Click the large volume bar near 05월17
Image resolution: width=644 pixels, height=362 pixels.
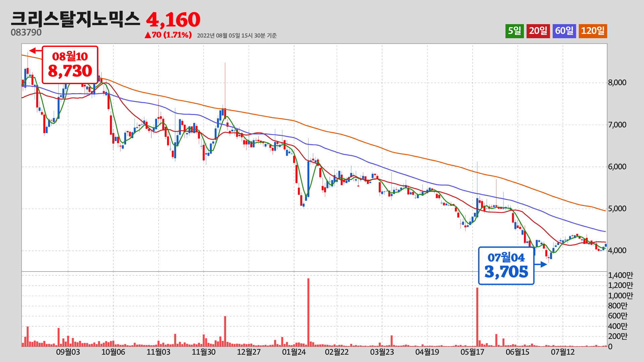pos(477,317)
